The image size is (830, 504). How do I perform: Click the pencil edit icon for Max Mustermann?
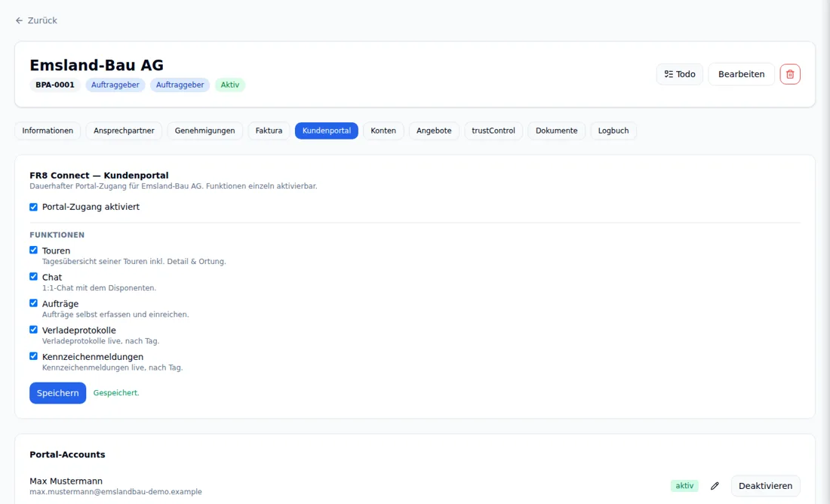pyautogui.click(x=715, y=485)
